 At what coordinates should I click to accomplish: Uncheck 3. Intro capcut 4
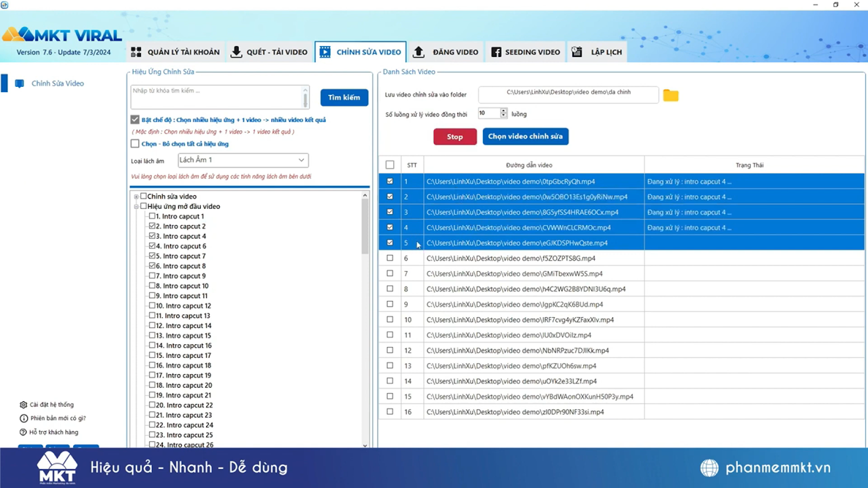(x=152, y=236)
